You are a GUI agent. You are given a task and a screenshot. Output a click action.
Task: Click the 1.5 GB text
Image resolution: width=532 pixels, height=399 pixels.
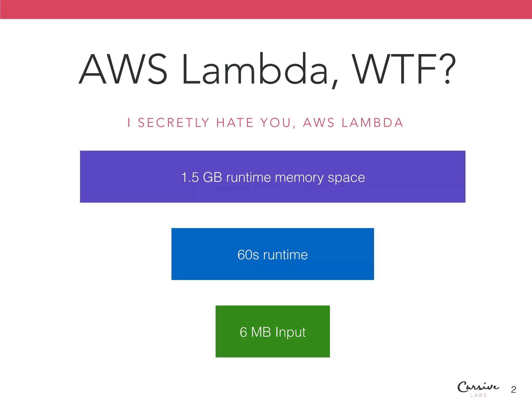click(201, 177)
